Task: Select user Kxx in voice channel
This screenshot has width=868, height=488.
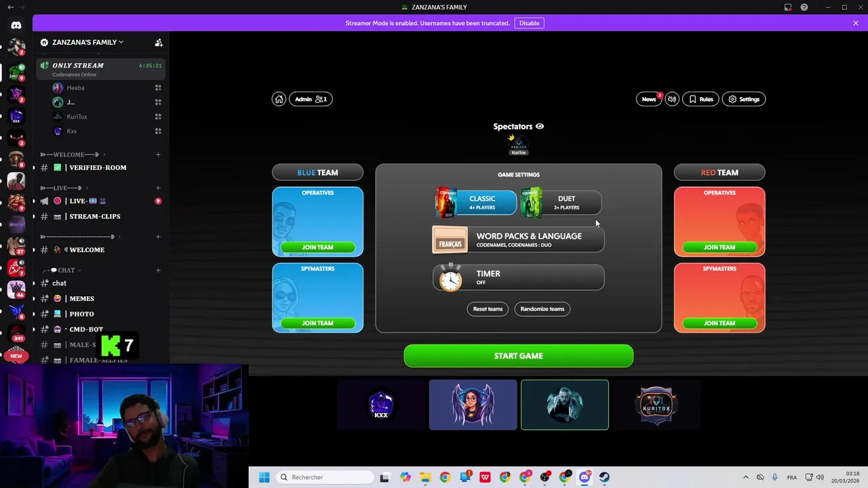Action: [71, 131]
